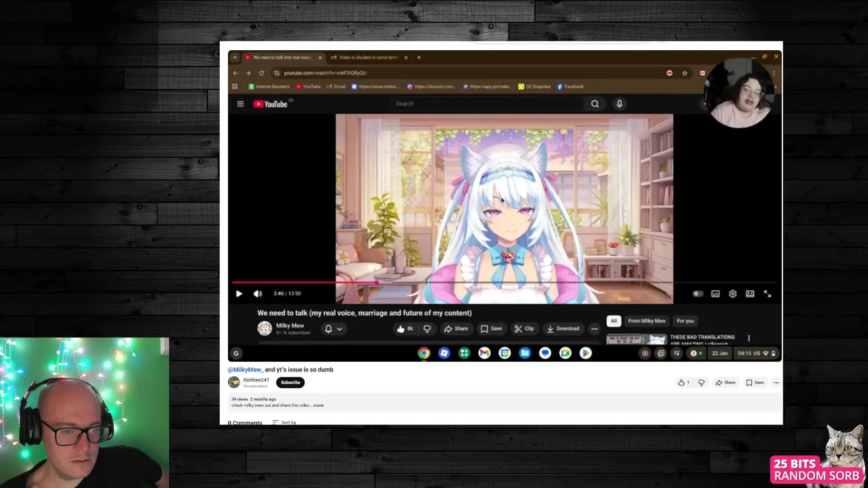The image size is (868, 488).
Task: Download the Milky Mew video
Action: (563, 329)
